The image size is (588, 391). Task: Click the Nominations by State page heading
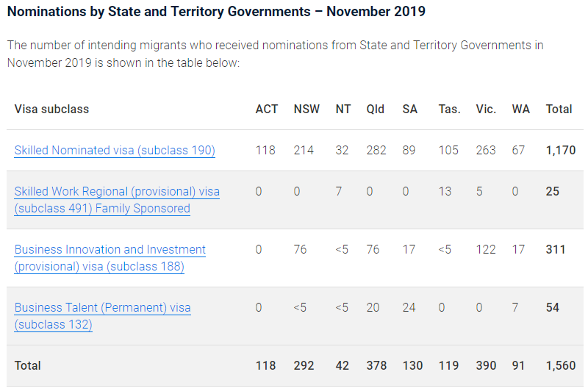pos(216,12)
